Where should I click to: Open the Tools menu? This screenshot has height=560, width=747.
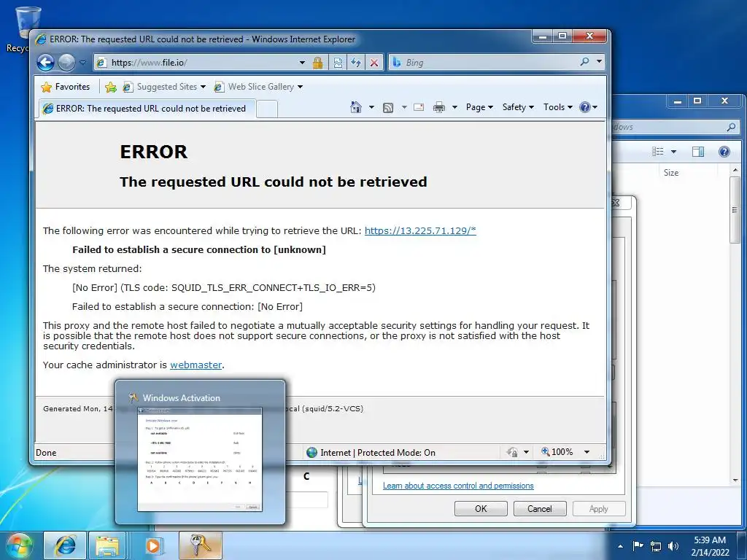click(x=558, y=107)
